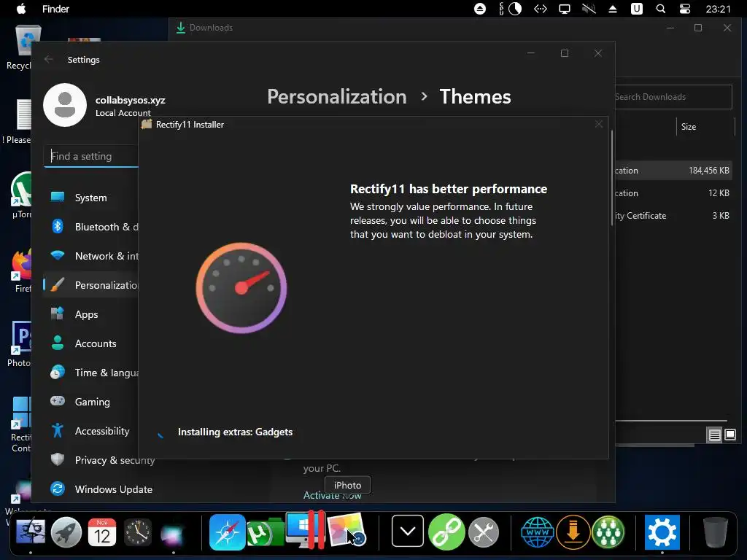Select the 12 KB file row
This screenshot has width=747, height=560.
click(673, 192)
